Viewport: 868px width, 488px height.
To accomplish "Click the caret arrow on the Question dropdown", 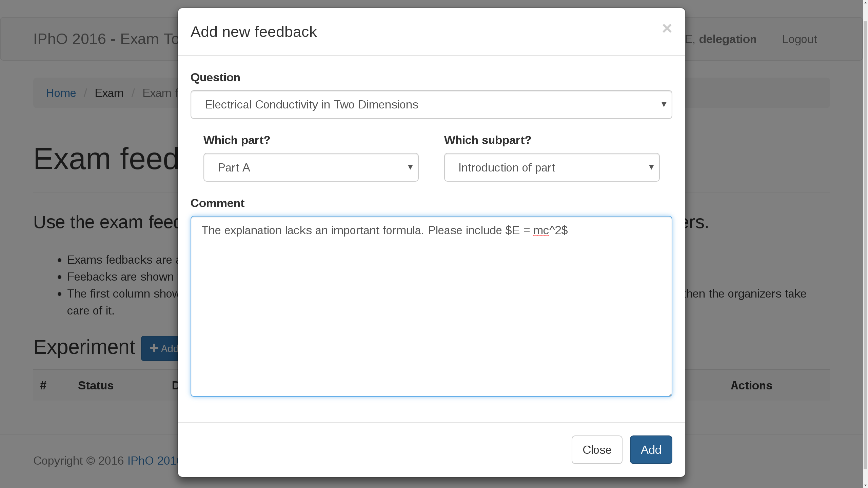I will click(664, 105).
